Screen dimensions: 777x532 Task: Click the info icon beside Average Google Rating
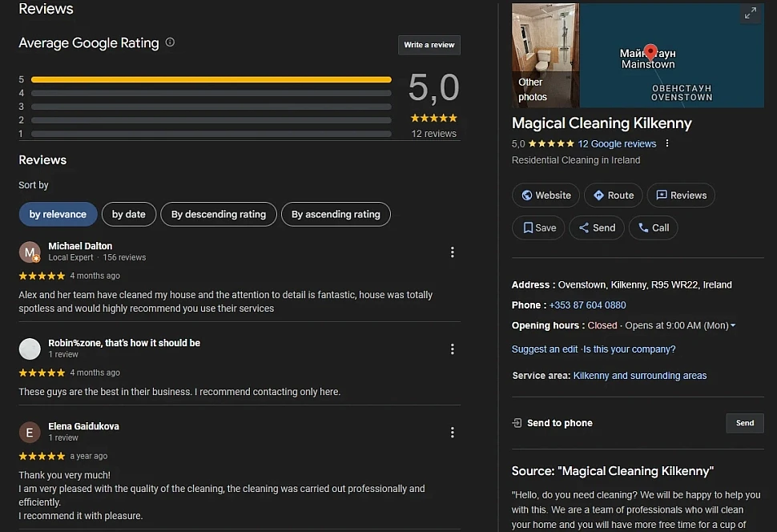[170, 42]
